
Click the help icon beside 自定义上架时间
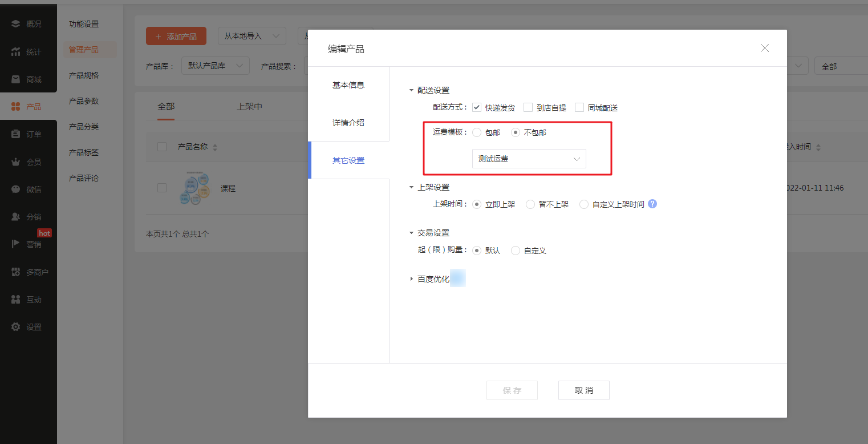[x=652, y=204]
